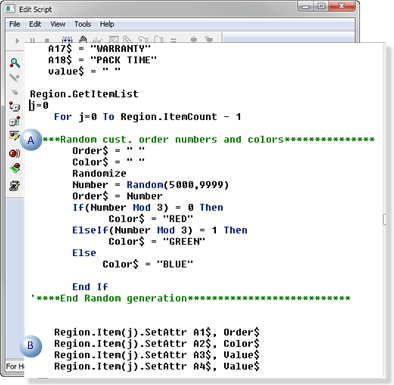Open the File menu

(15, 24)
